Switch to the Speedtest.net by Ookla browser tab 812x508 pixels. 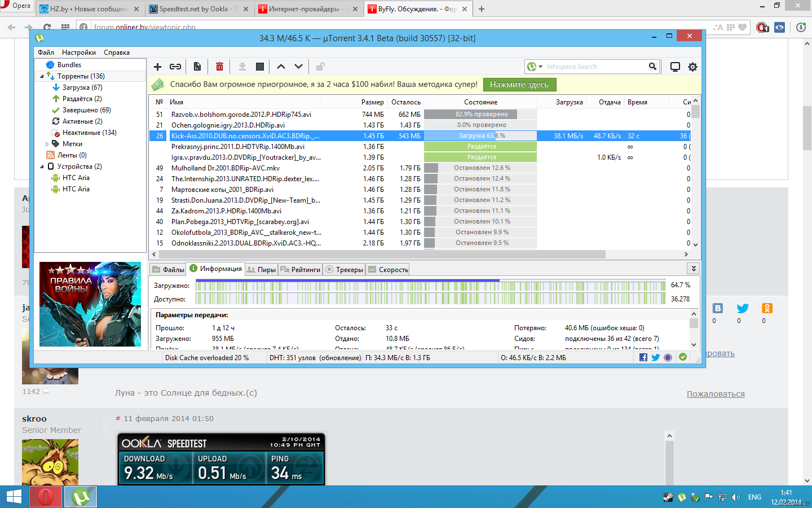pyautogui.click(x=199, y=9)
